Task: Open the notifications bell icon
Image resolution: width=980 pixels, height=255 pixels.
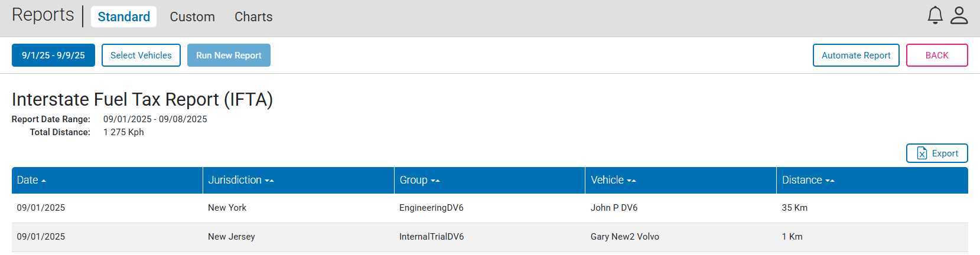Action: coord(935,15)
